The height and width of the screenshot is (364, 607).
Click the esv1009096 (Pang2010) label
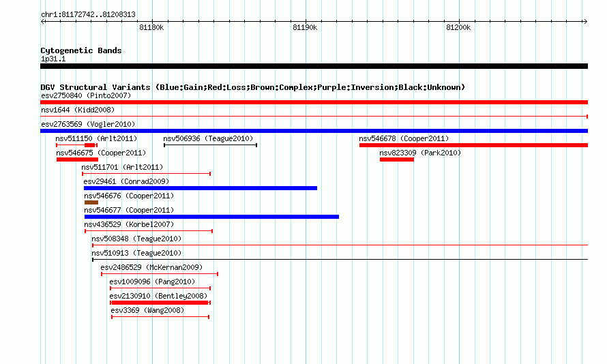[152, 282]
